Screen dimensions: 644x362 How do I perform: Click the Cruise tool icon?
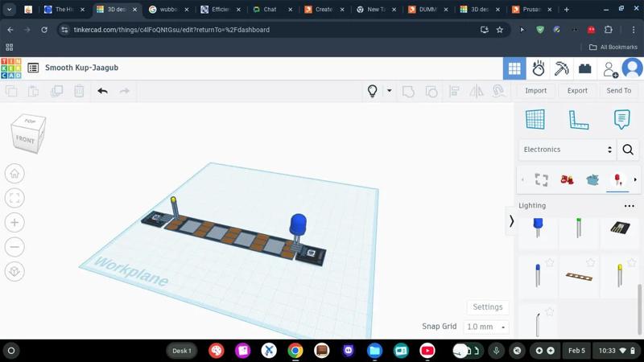(498, 91)
